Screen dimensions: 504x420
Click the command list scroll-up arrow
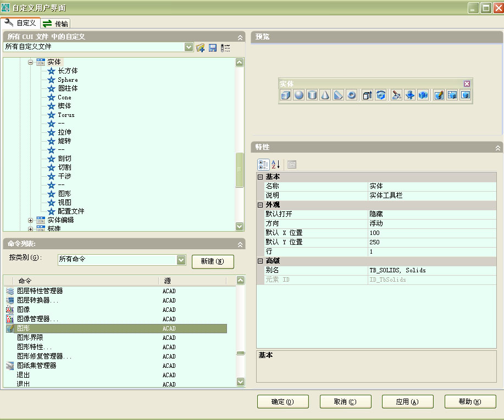click(240, 281)
